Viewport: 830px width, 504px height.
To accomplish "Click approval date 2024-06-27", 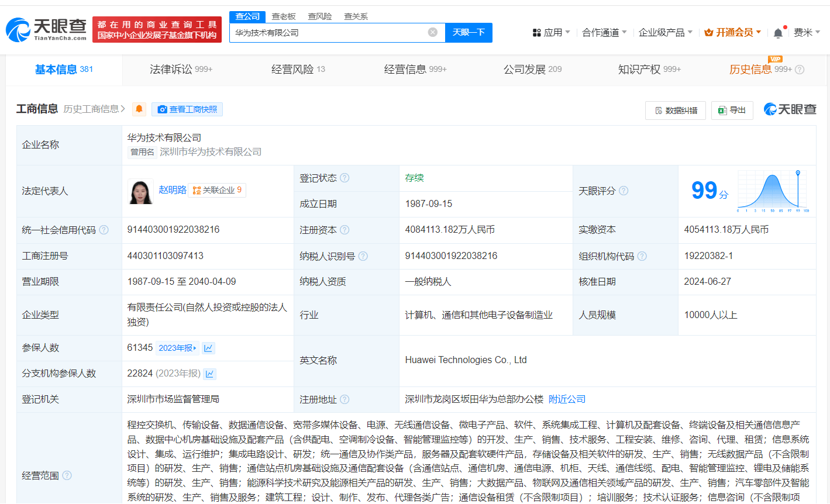I will coord(707,282).
